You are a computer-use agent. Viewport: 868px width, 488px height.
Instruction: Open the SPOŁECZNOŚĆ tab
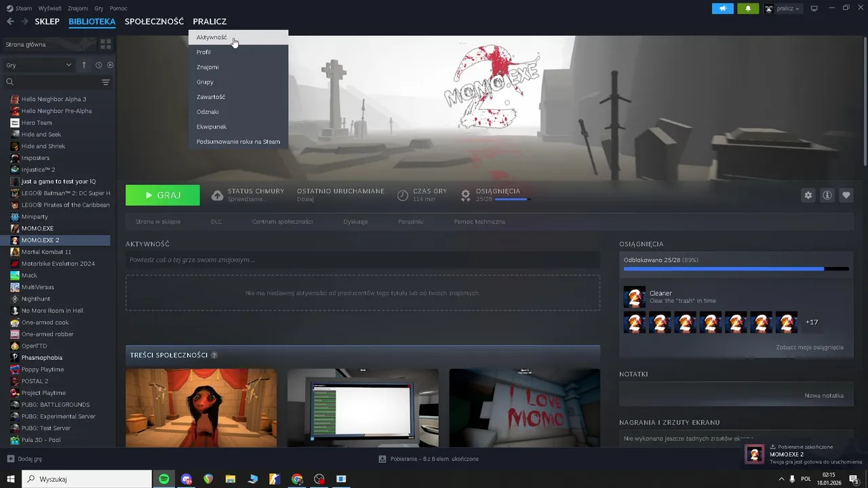[154, 22]
